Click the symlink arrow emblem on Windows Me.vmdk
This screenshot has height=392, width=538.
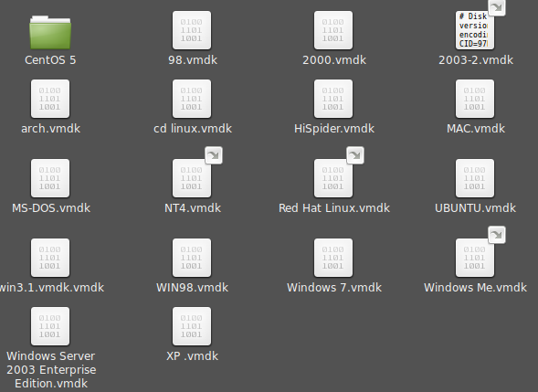click(x=497, y=235)
